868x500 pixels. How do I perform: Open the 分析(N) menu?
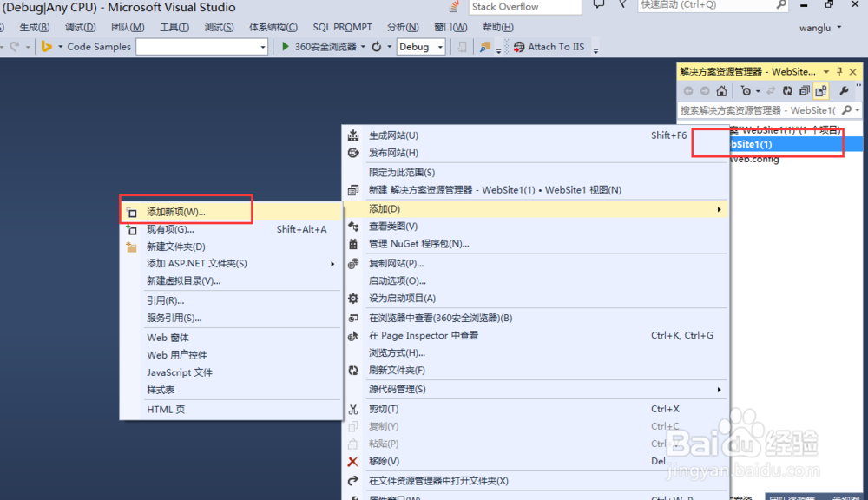(x=403, y=27)
